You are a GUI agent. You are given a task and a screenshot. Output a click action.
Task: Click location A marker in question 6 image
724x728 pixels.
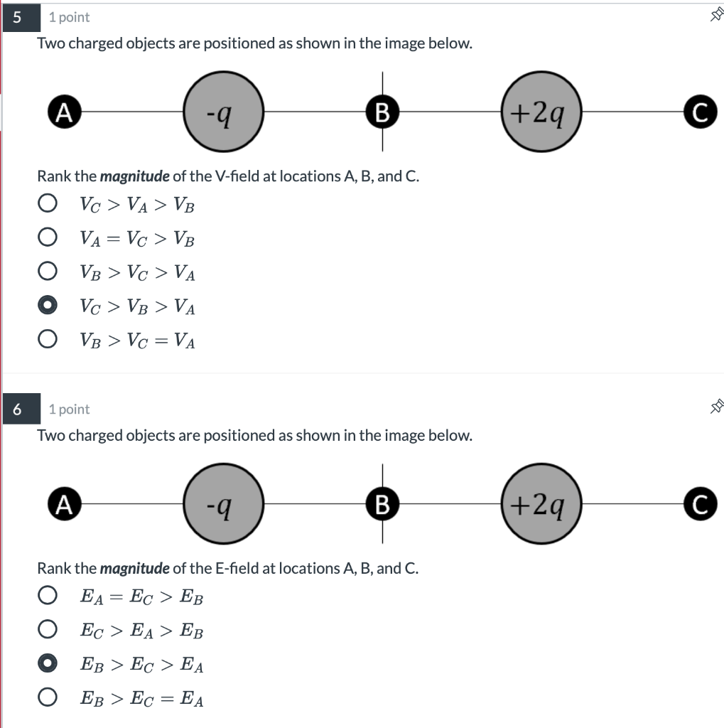64,504
